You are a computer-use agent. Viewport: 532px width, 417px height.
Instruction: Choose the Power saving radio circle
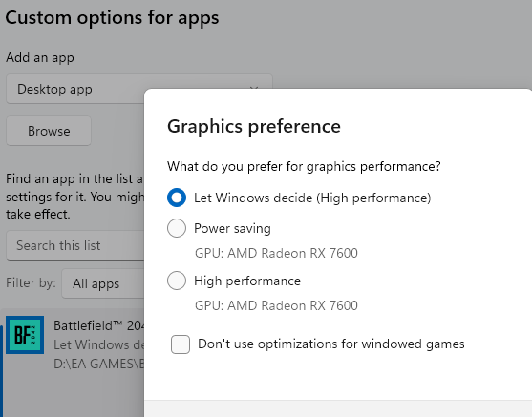[x=177, y=228]
